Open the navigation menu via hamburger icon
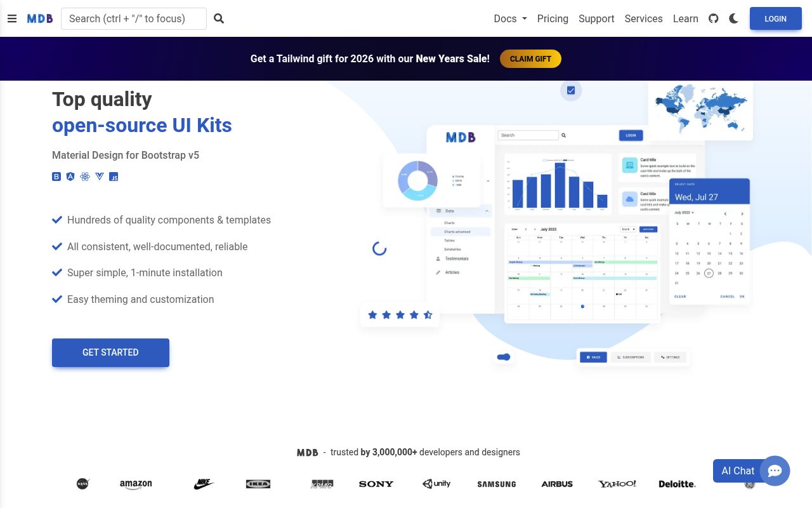This screenshot has width=812, height=508. pos(12,18)
